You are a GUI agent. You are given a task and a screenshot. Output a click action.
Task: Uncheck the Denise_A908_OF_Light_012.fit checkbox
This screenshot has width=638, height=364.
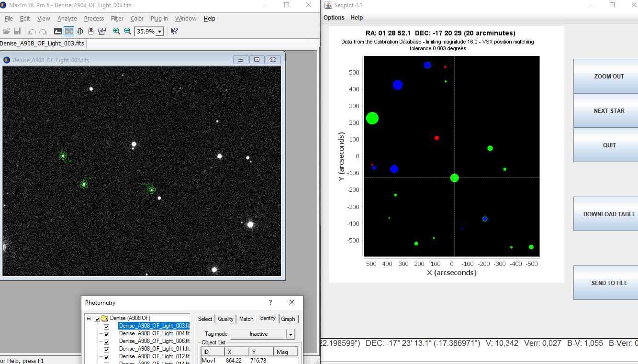click(x=107, y=357)
